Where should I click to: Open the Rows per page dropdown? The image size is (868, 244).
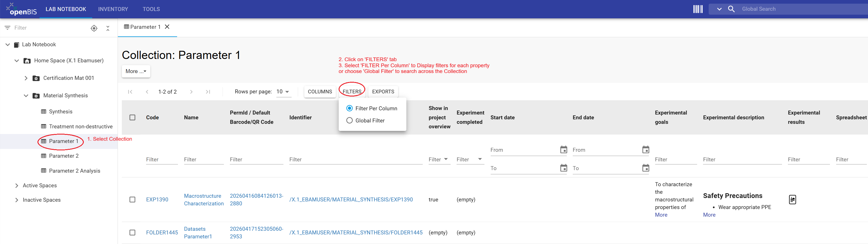[283, 92]
